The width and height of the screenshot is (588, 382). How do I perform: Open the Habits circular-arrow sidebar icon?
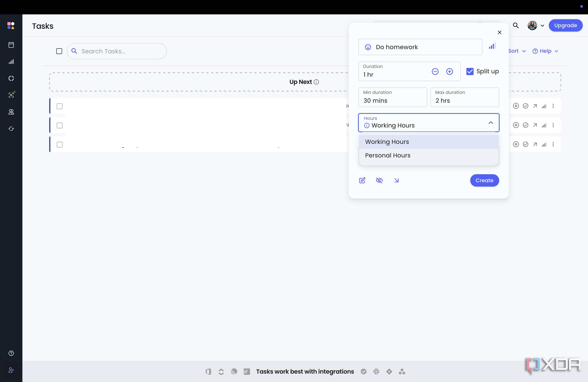pyautogui.click(x=11, y=79)
